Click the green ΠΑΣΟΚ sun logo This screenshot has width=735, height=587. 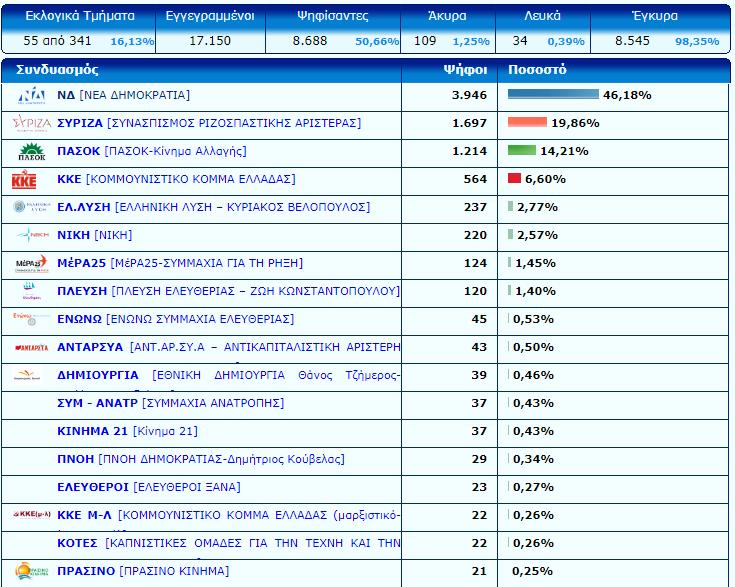(x=30, y=152)
